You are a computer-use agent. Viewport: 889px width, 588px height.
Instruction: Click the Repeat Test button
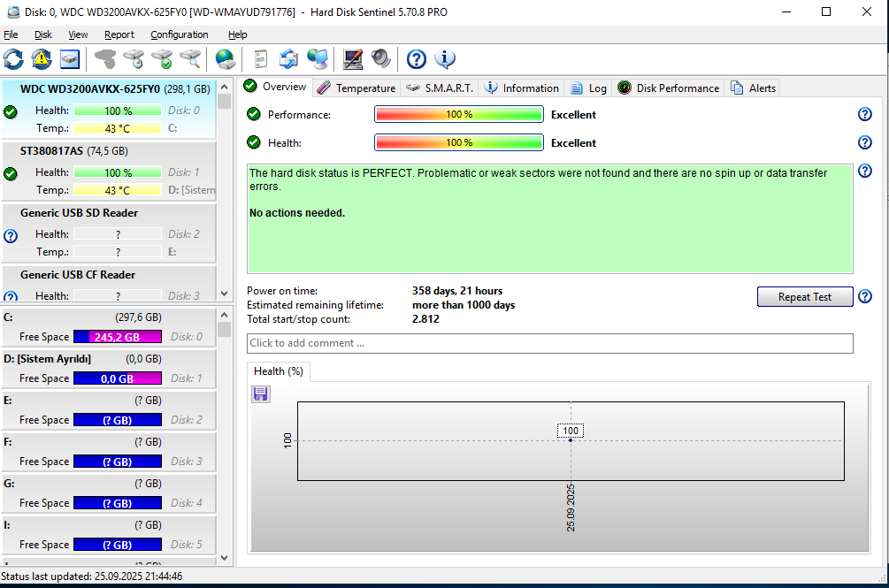804,297
